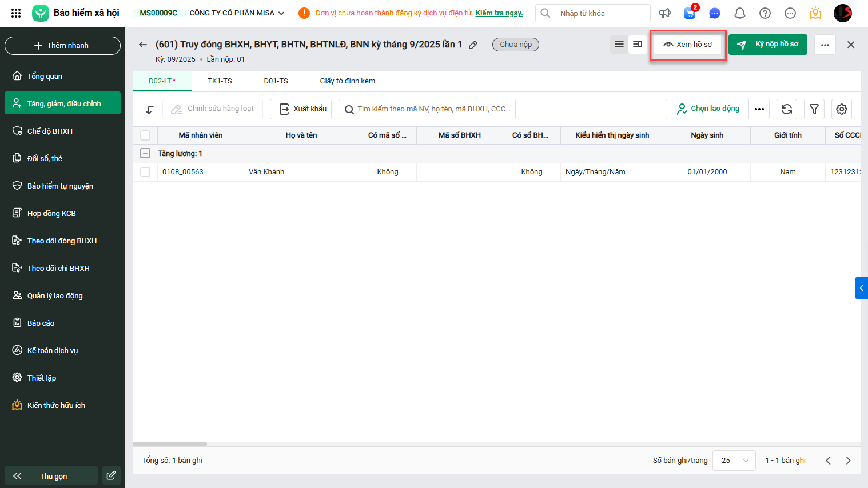Image resolution: width=868 pixels, height=488 pixels.
Task: Open the shopping cart icon with badge
Action: tap(690, 13)
